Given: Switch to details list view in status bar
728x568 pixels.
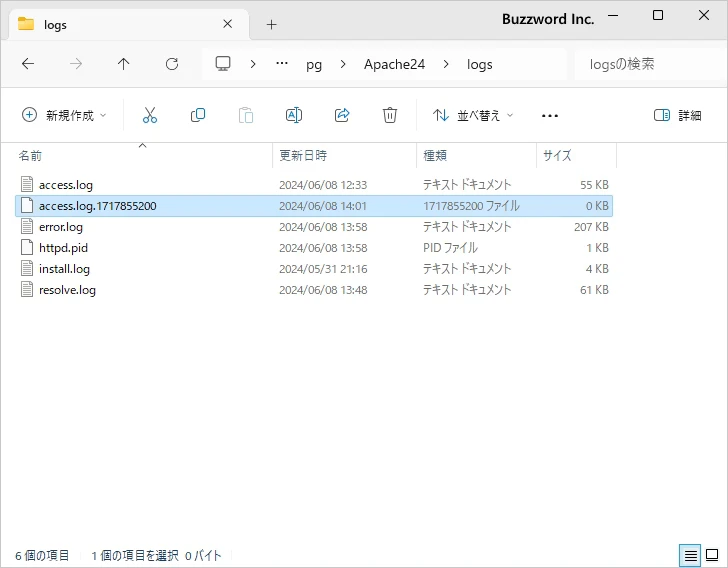Looking at the screenshot, I should [690, 555].
